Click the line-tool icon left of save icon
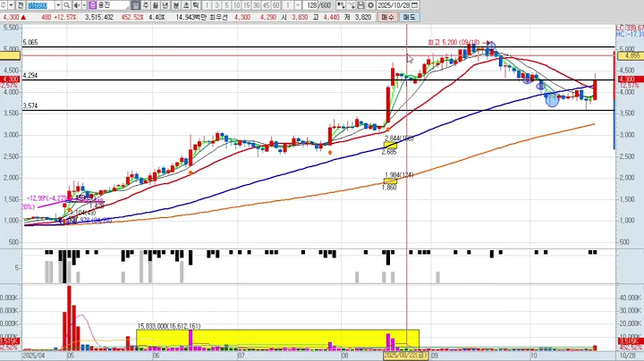The image size is (644, 361). tap(351, 5)
